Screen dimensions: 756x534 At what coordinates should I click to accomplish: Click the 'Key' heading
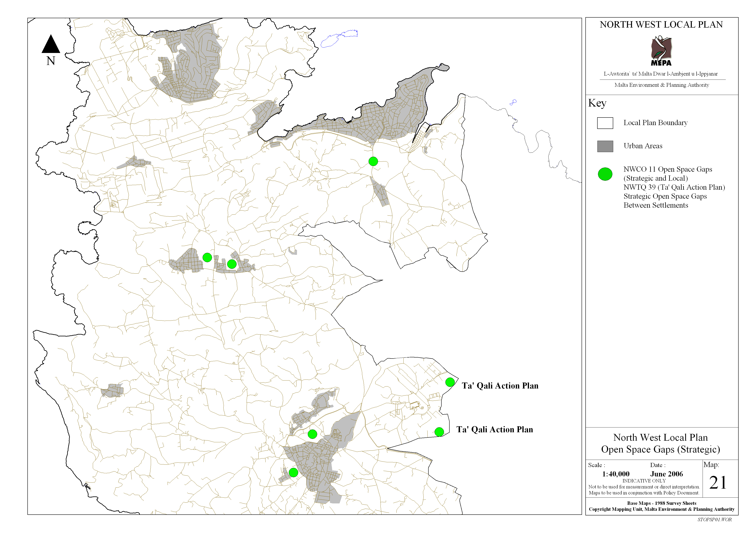pos(597,103)
